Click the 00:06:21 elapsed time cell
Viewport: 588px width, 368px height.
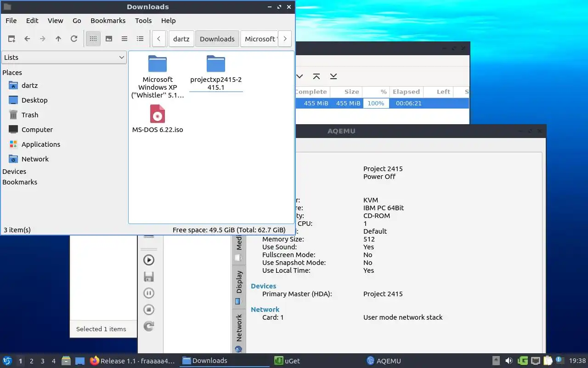point(408,103)
